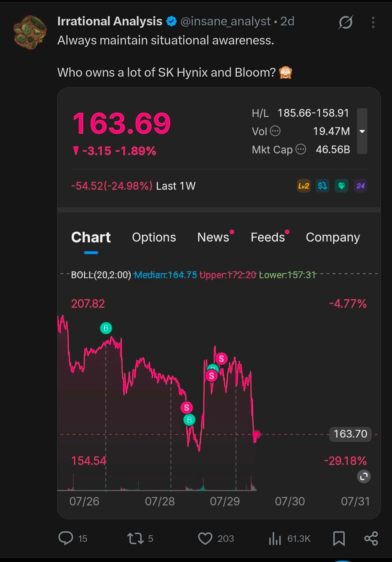Tap the Lv2 badge icon
Viewport: 392px width, 562px height.
coord(303,186)
